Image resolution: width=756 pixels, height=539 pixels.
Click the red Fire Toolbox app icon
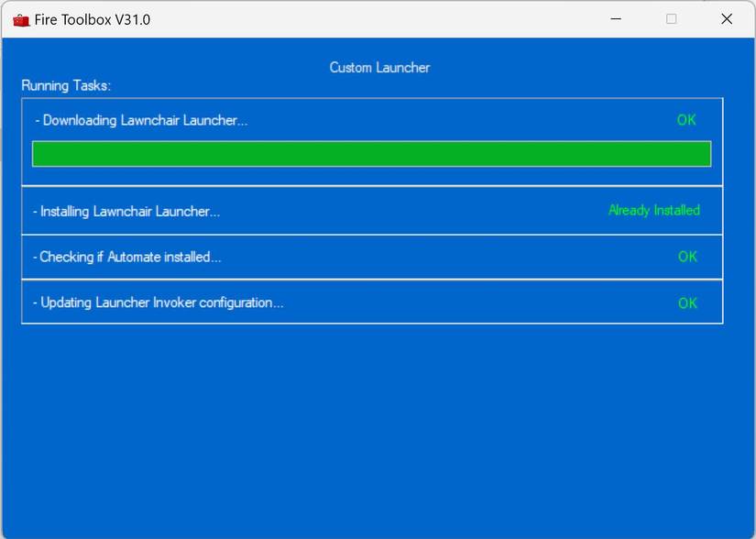20,19
